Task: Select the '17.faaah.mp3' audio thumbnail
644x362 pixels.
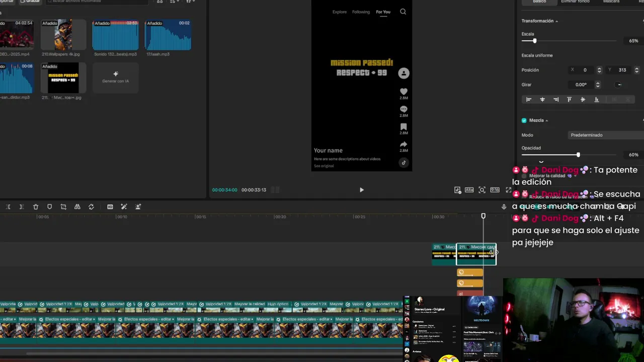Action: pyautogui.click(x=168, y=35)
